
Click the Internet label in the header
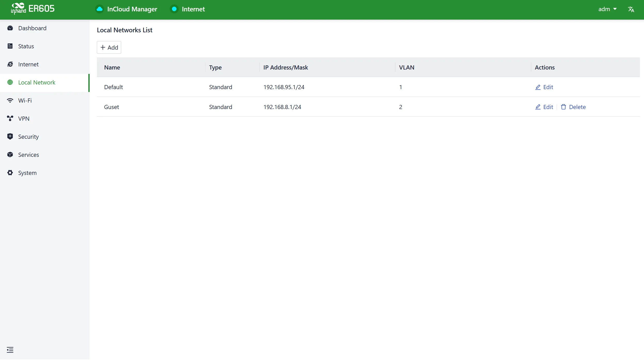193,9
